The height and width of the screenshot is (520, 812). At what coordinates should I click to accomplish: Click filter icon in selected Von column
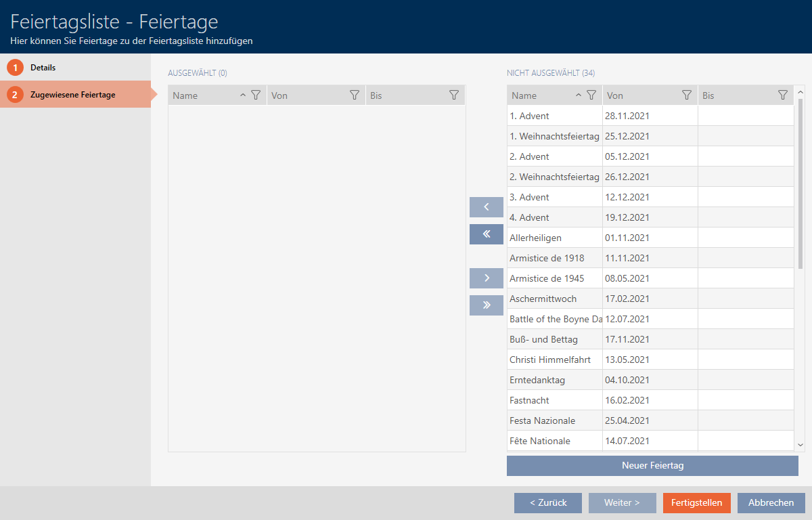[354, 95]
